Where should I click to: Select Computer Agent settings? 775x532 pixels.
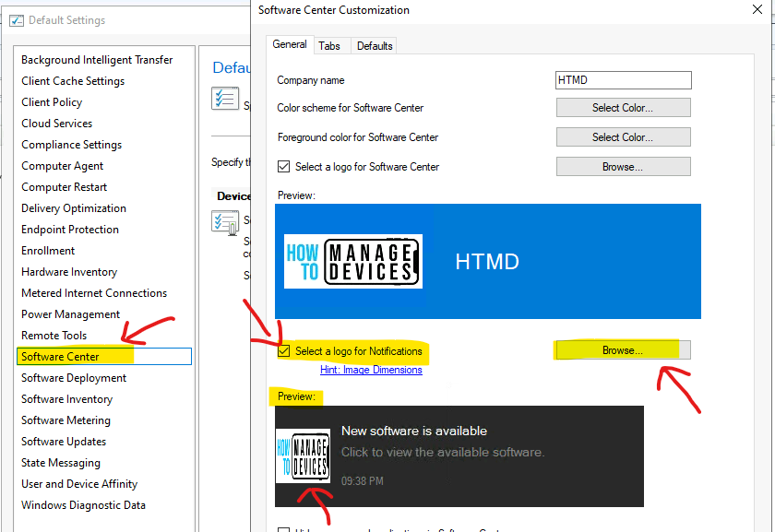[x=63, y=166]
